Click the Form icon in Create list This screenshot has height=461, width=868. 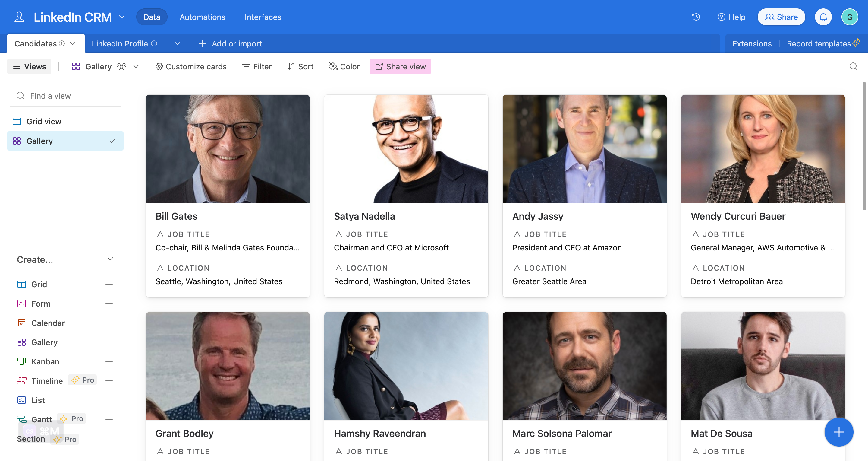pos(22,304)
